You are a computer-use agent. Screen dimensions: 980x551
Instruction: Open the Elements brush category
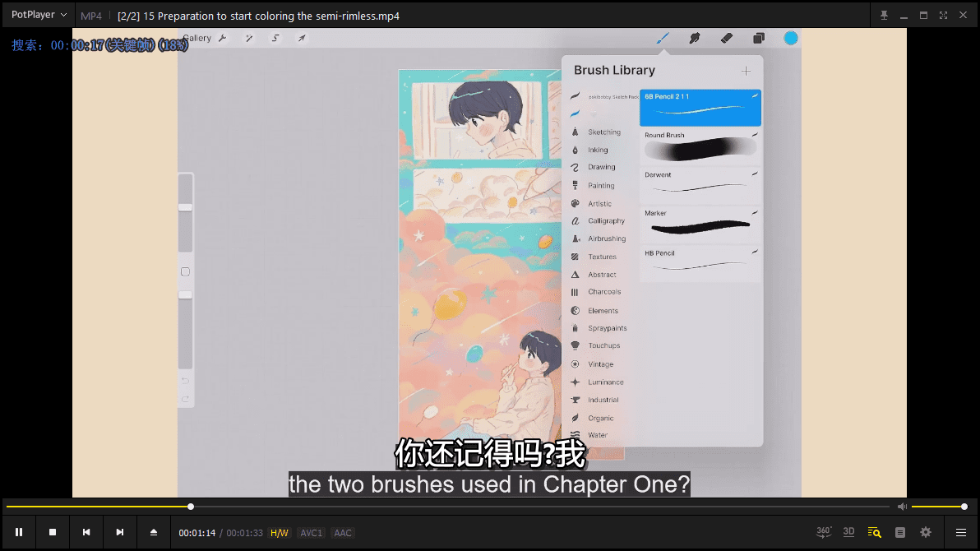tap(603, 311)
